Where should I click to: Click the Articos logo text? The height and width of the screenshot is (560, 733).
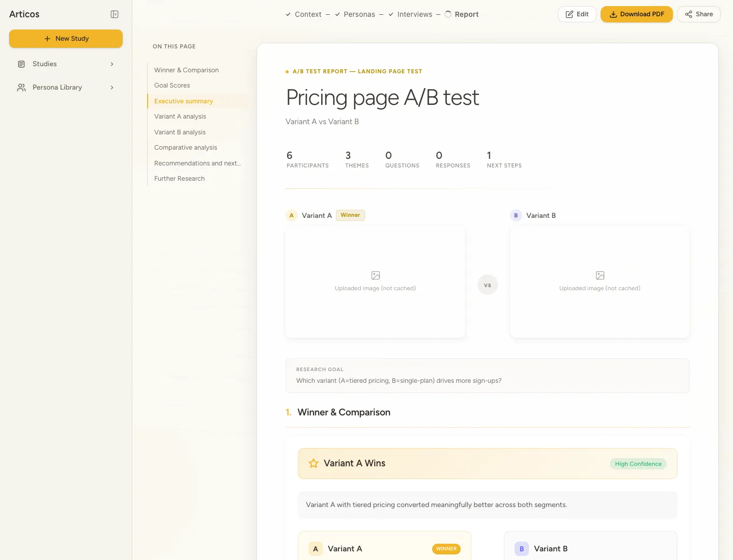(x=24, y=14)
